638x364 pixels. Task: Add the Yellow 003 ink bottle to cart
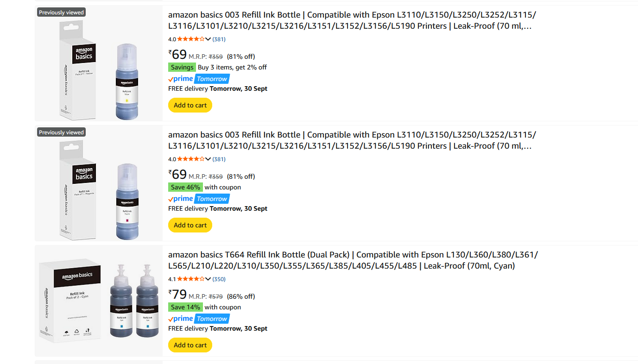[190, 105]
